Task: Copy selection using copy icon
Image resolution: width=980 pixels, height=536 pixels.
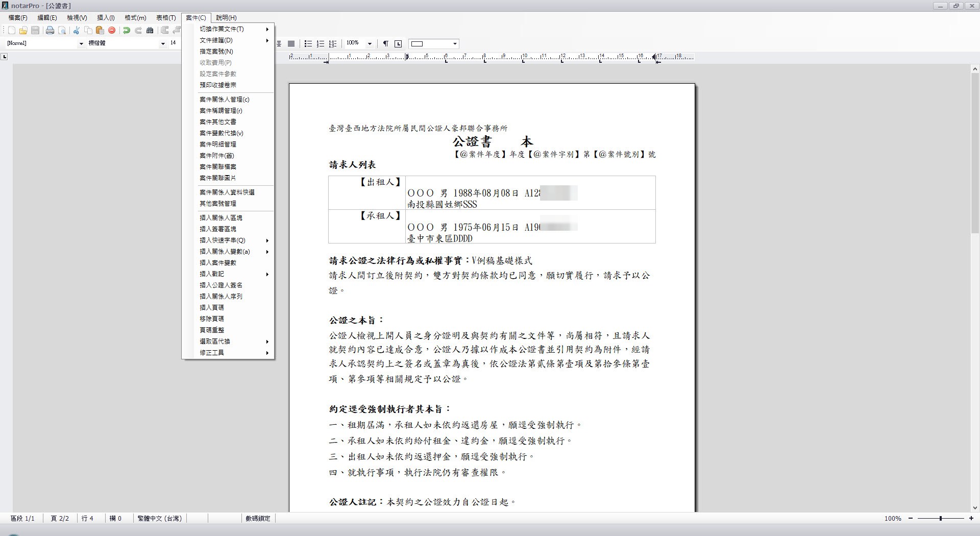Action: click(88, 31)
